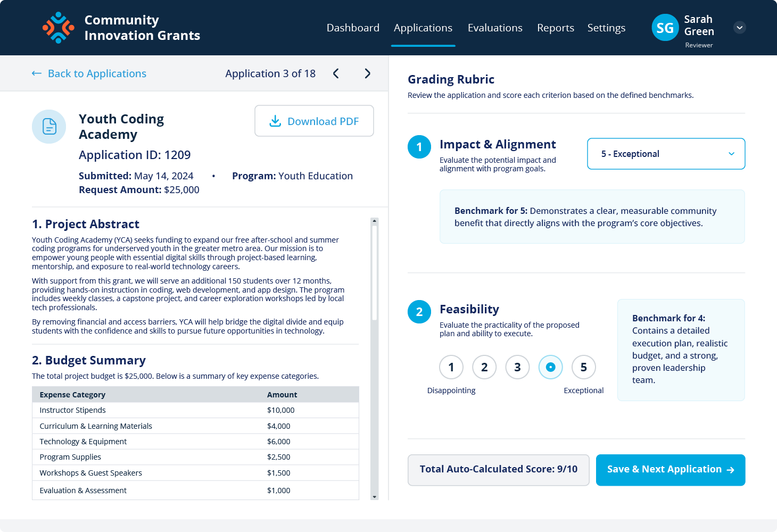Click the Download PDF button
The width and height of the screenshot is (777, 532).
point(314,121)
